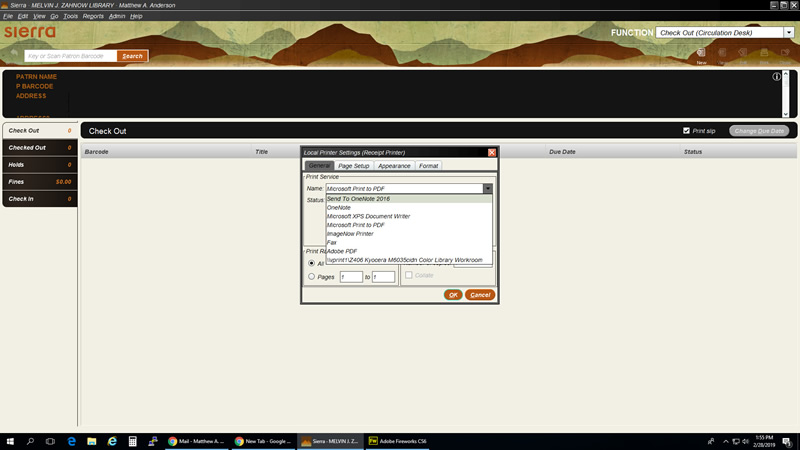Select the Holds sidebar tab

coord(40,165)
